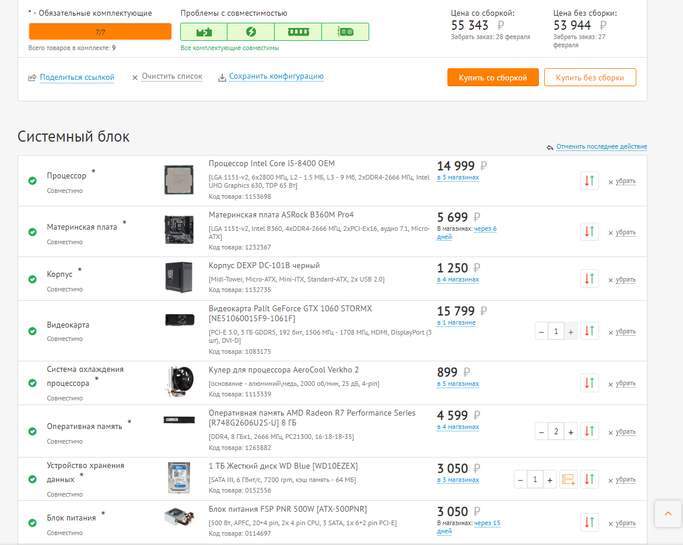
Task: Open store availability link under 1 250 price
Action: pyautogui.click(x=458, y=279)
